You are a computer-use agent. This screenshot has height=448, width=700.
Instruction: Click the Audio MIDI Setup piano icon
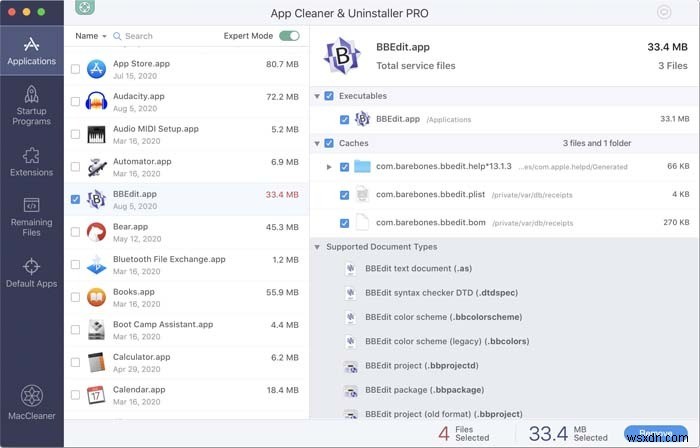point(96,134)
